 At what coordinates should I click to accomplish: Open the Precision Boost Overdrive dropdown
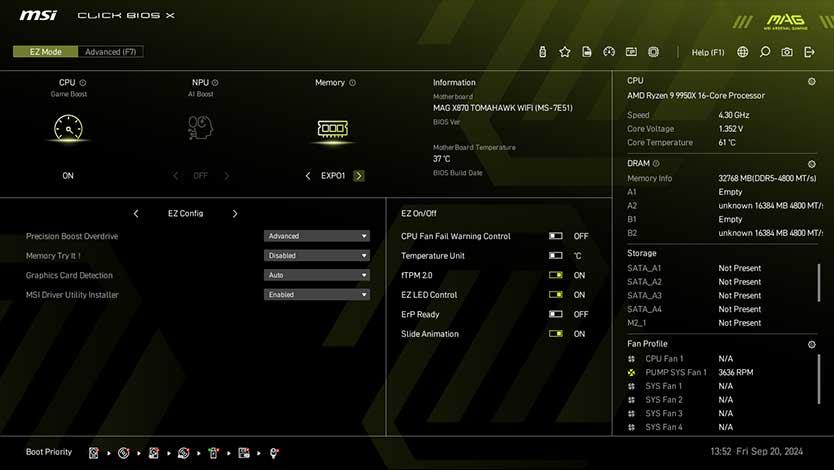tap(317, 237)
